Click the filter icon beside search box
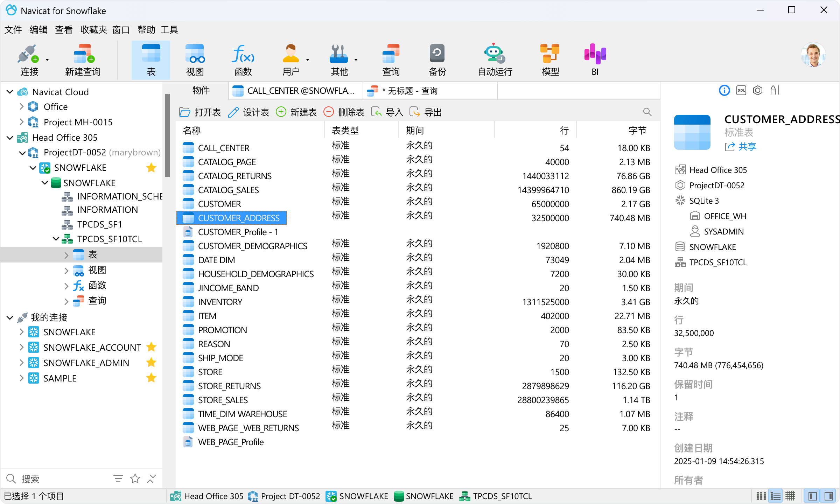 (118, 478)
